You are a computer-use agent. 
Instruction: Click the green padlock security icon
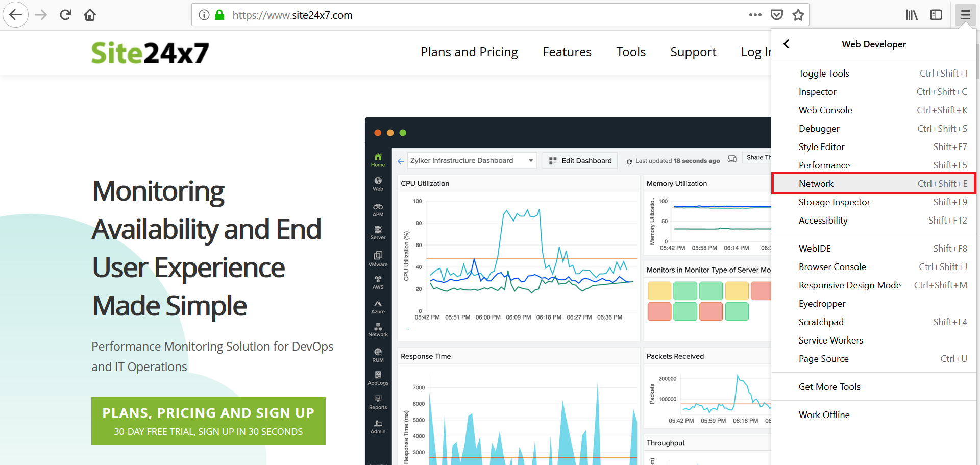click(x=219, y=15)
